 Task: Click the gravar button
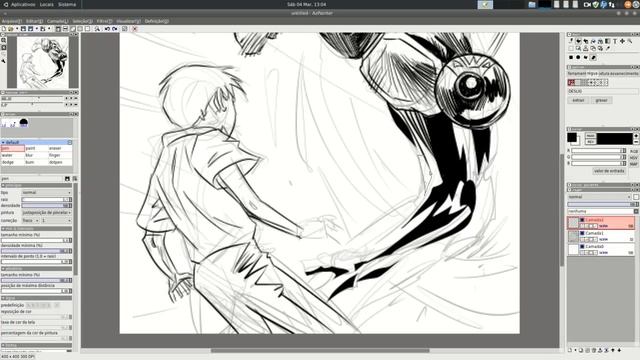tap(601, 100)
